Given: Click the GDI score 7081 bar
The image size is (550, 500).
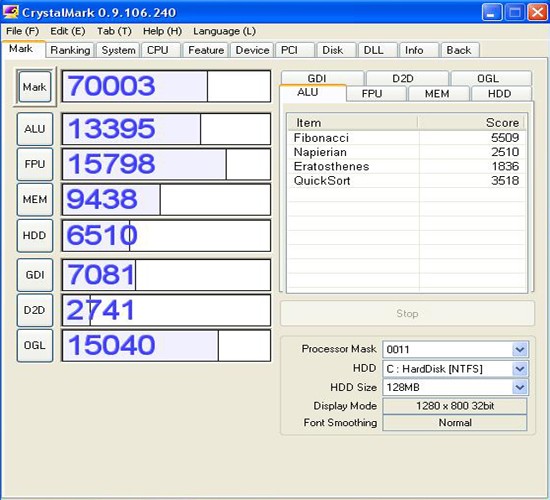Looking at the screenshot, I should [166, 275].
